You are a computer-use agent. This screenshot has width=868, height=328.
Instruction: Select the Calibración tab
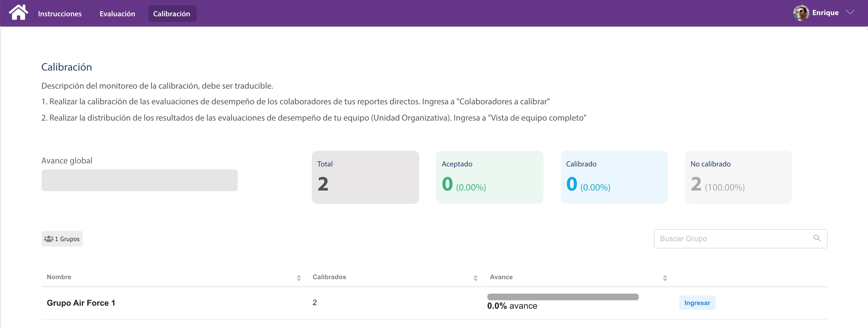[x=172, y=14]
